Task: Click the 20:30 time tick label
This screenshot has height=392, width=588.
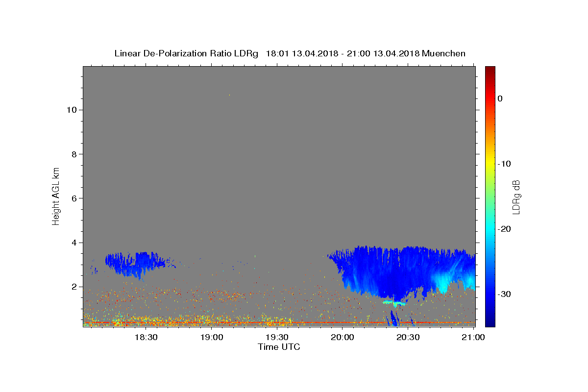Action: point(408,337)
